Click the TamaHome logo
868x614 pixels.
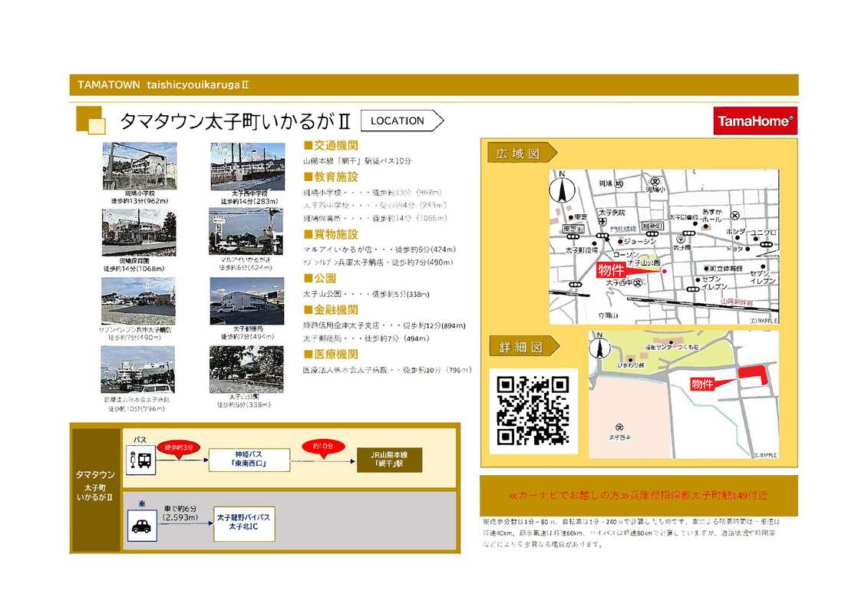(x=755, y=120)
